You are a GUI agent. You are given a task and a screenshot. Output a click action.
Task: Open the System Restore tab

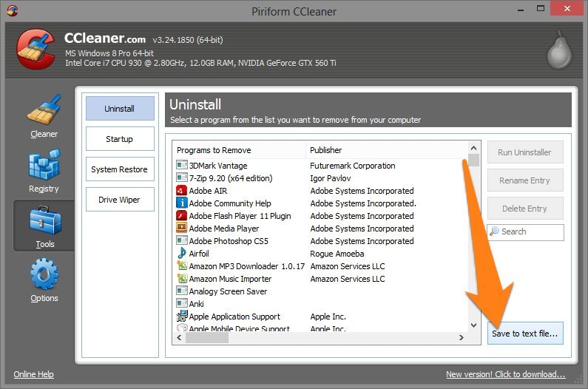pos(119,169)
